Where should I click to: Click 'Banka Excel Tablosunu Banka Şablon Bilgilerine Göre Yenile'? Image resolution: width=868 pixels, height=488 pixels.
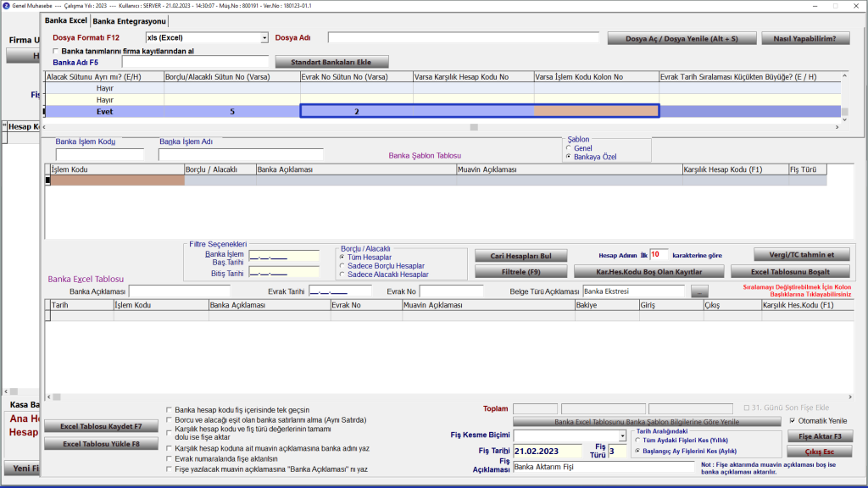point(647,422)
